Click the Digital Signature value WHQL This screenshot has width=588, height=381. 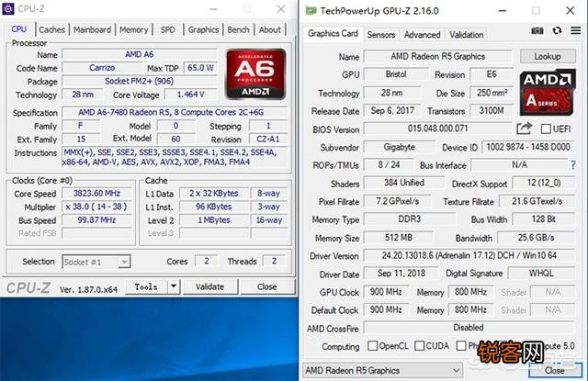coord(541,273)
